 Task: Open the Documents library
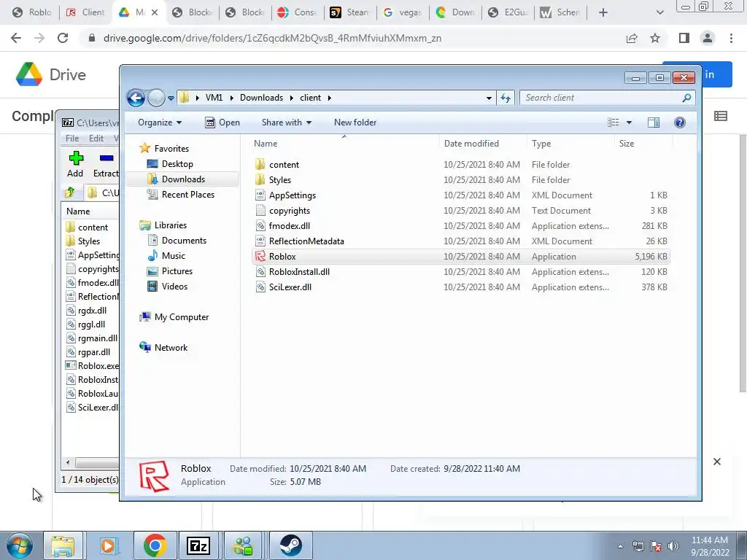point(184,241)
